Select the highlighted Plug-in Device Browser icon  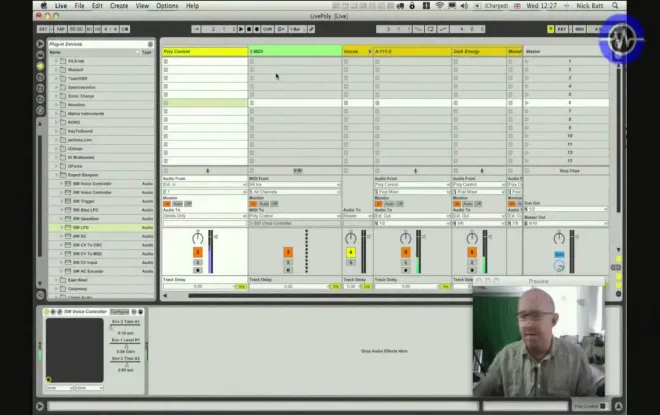point(40,66)
